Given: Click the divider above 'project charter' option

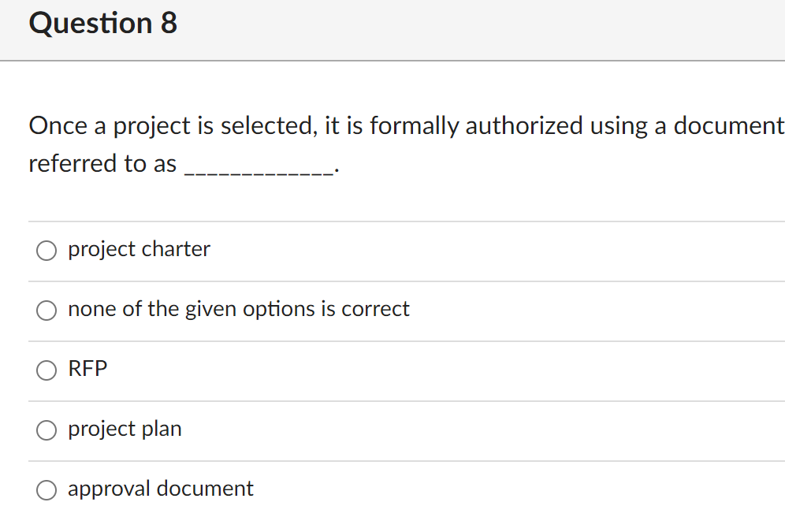Looking at the screenshot, I should coord(394,221).
